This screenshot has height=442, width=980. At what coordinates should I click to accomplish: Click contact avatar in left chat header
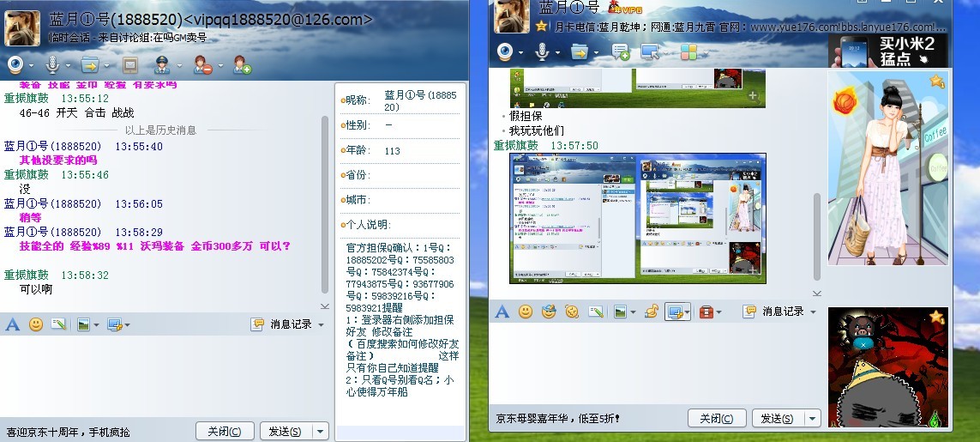click(x=22, y=28)
